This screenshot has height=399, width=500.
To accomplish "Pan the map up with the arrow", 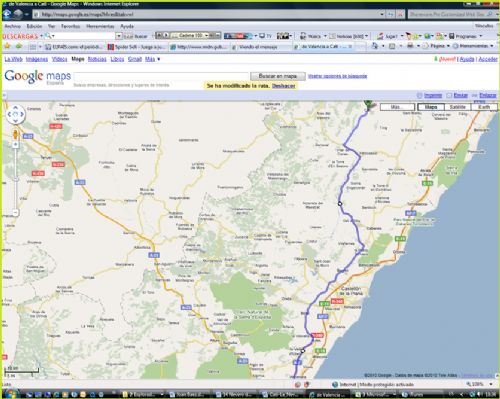I will coord(15,108).
